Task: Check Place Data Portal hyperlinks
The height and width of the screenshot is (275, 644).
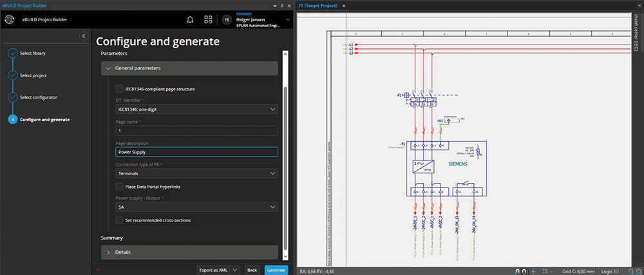Action: point(119,186)
